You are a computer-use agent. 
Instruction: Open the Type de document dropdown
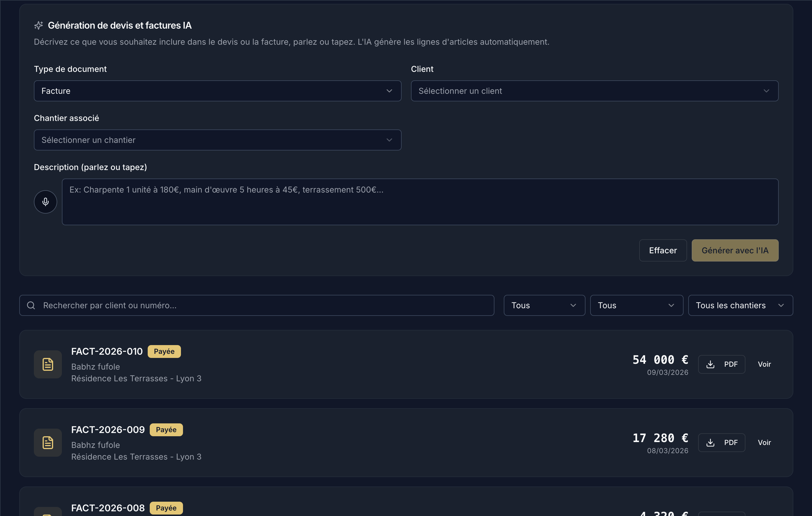pos(217,91)
